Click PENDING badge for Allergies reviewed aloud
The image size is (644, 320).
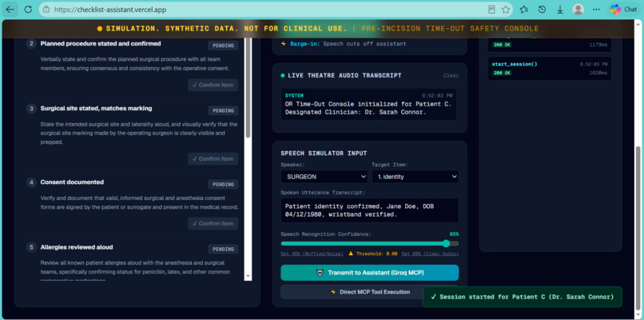(x=223, y=250)
